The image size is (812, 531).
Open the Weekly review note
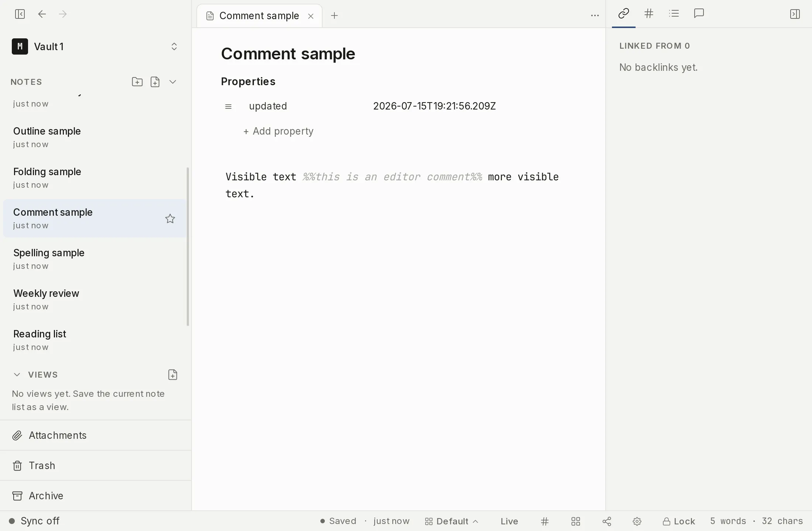coord(94,299)
